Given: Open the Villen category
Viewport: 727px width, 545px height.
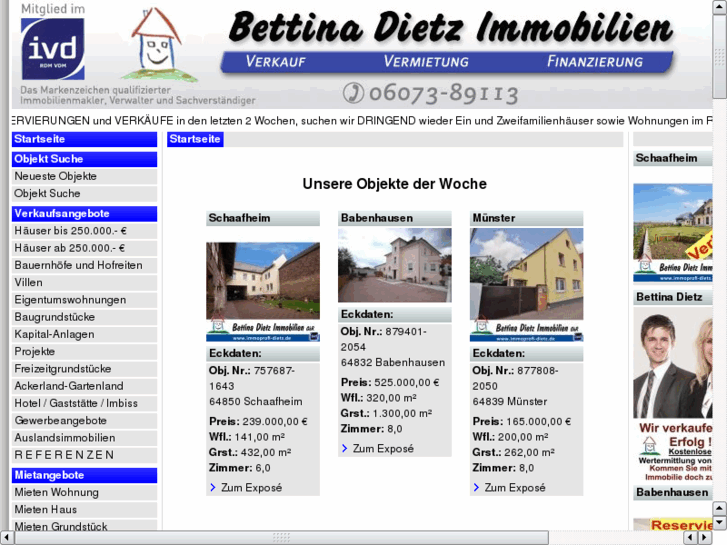Looking at the screenshot, I should click(x=84, y=282).
